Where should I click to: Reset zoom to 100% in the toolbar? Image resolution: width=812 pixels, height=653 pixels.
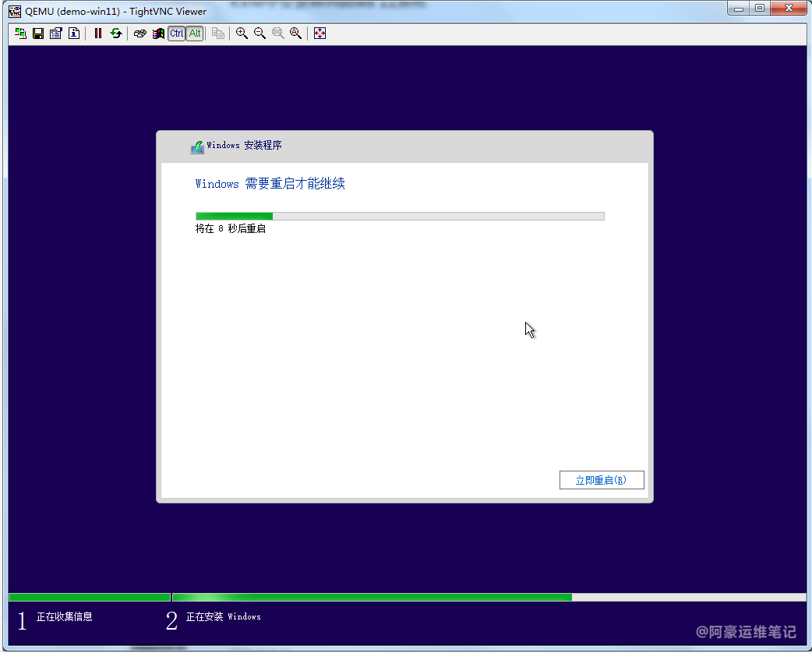click(277, 34)
